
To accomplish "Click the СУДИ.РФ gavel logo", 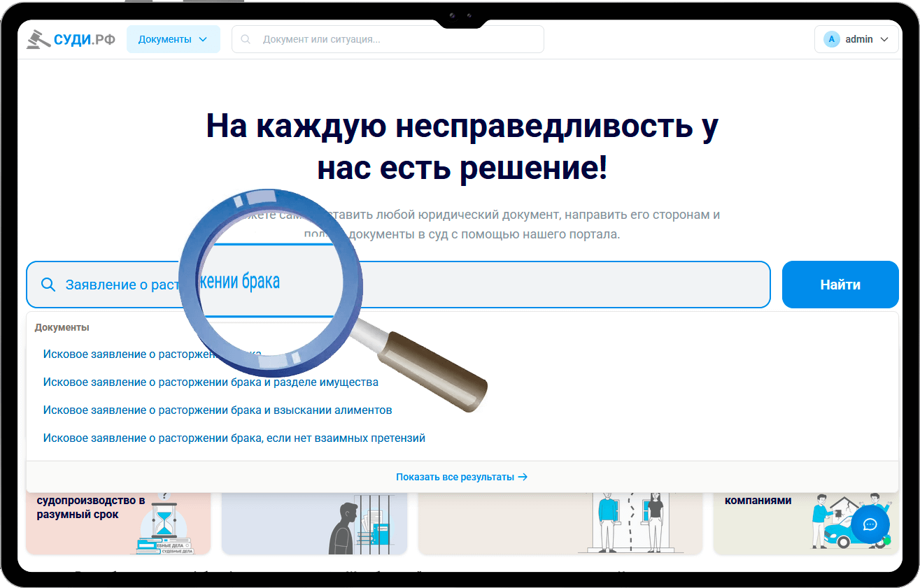I will (x=38, y=39).
